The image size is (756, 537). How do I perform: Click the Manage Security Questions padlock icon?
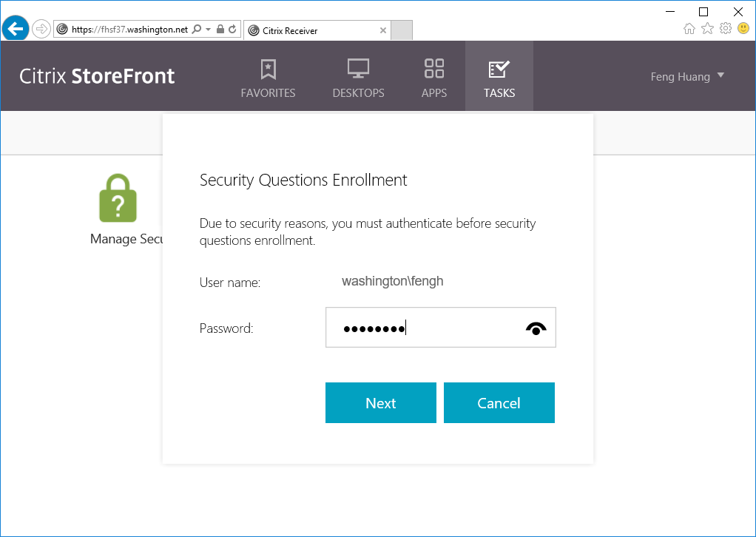(x=118, y=198)
